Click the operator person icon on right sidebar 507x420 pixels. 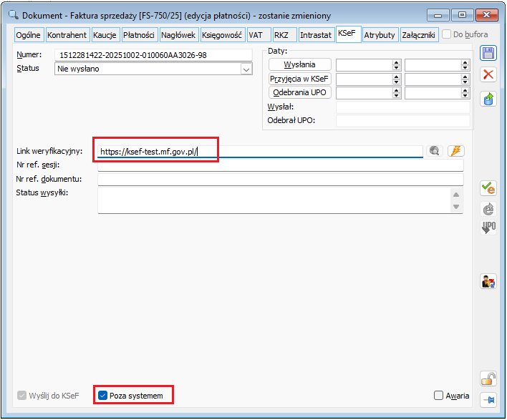pyautogui.click(x=488, y=281)
